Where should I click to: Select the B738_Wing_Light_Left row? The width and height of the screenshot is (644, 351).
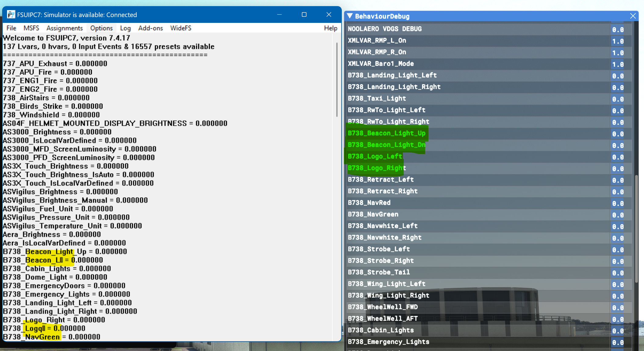(x=489, y=284)
